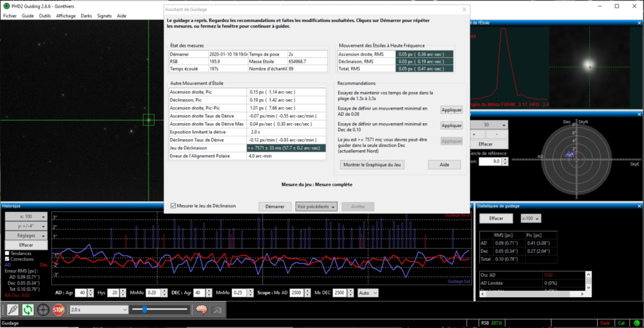Apply AD minimal movement 0.08 recommendation
This screenshot has width=644, height=328.
coord(452,110)
